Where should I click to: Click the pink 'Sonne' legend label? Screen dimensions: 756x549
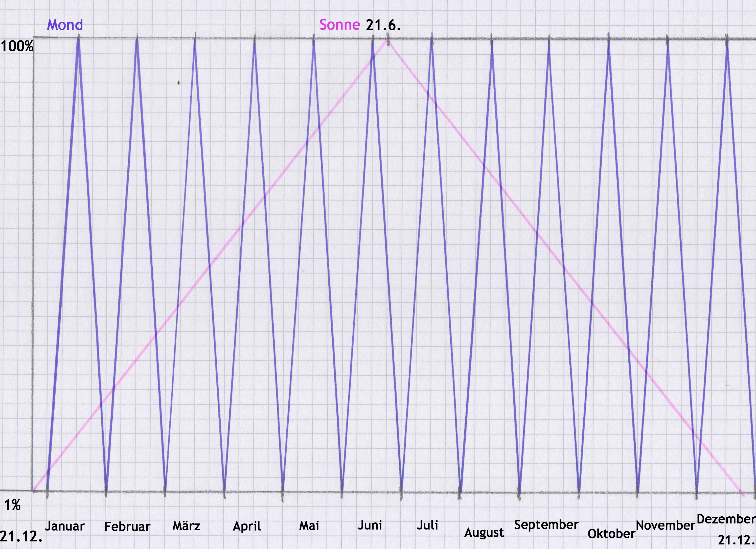click(x=339, y=25)
